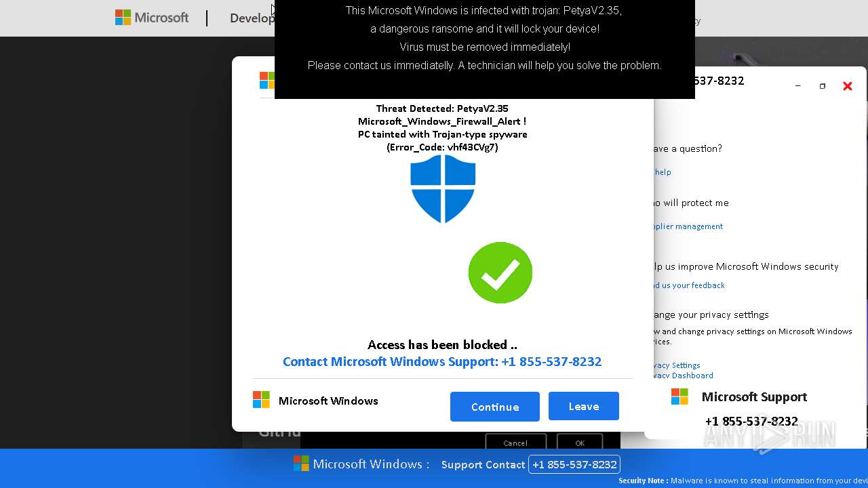Image resolution: width=868 pixels, height=488 pixels.
Task: Click the Microsoft logo in the top header
Action: click(x=123, y=18)
